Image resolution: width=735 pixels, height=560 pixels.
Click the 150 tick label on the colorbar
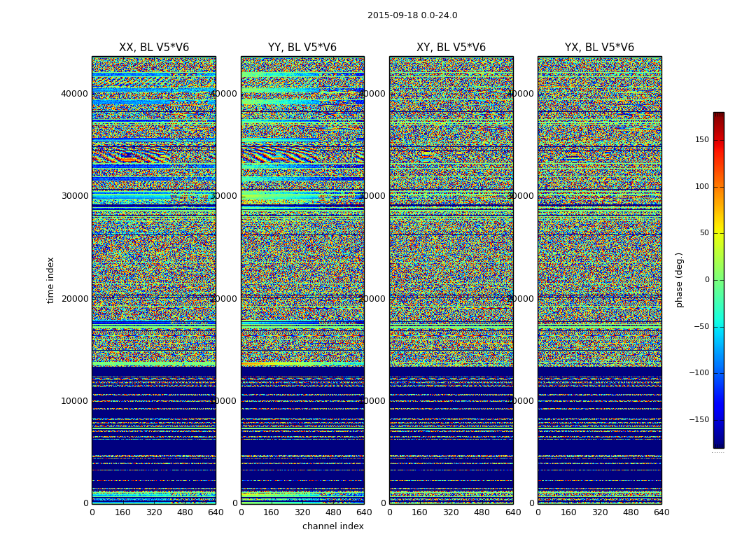(x=701, y=140)
